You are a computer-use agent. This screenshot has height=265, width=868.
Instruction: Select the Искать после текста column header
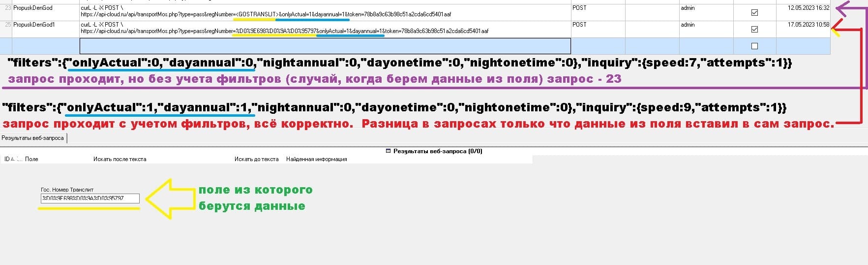(120, 159)
